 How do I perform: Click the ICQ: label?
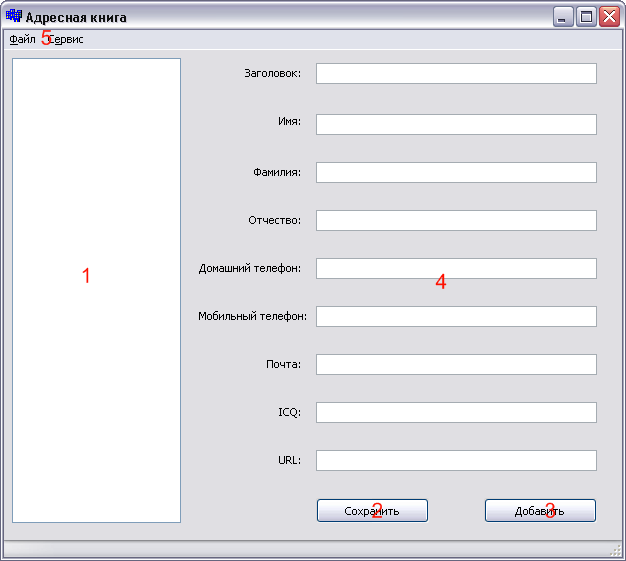click(289, 412)
